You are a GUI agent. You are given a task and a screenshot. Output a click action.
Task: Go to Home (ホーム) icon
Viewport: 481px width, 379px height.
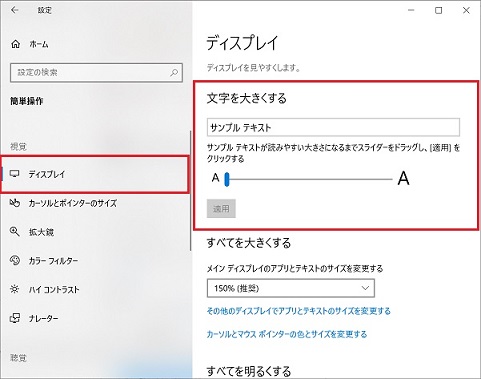point(16,44)
